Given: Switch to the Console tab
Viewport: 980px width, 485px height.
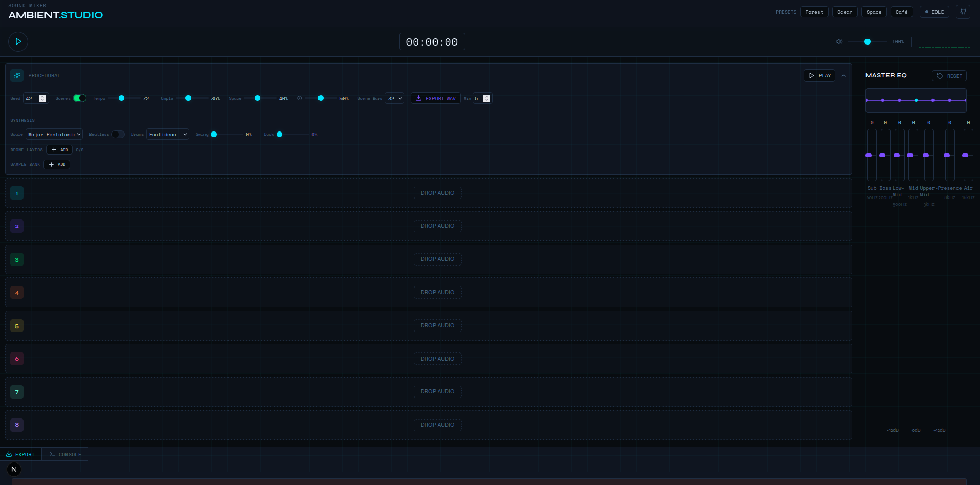Looking at the screenshot, I should [65, 454].
